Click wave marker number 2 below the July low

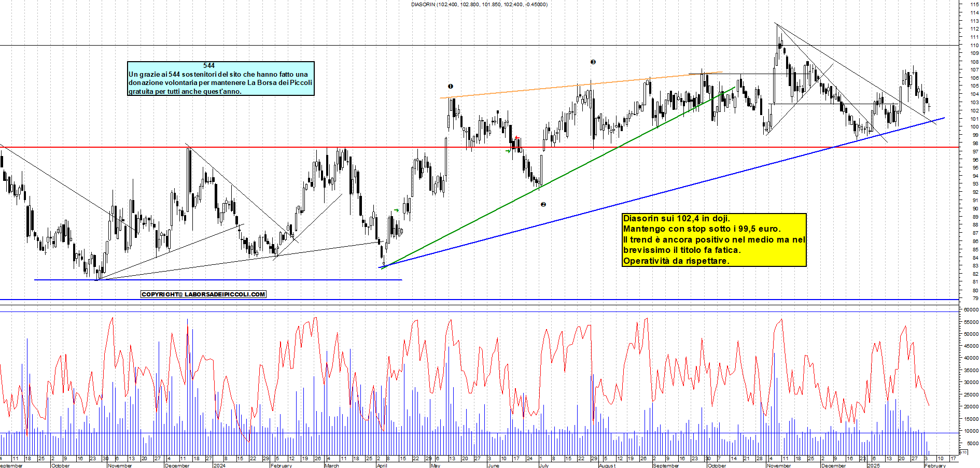543,204
